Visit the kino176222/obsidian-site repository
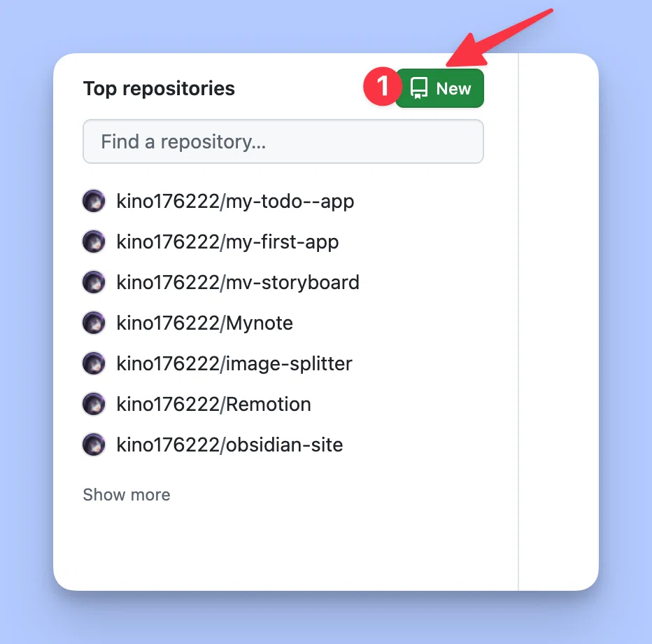 click(229, 444)
